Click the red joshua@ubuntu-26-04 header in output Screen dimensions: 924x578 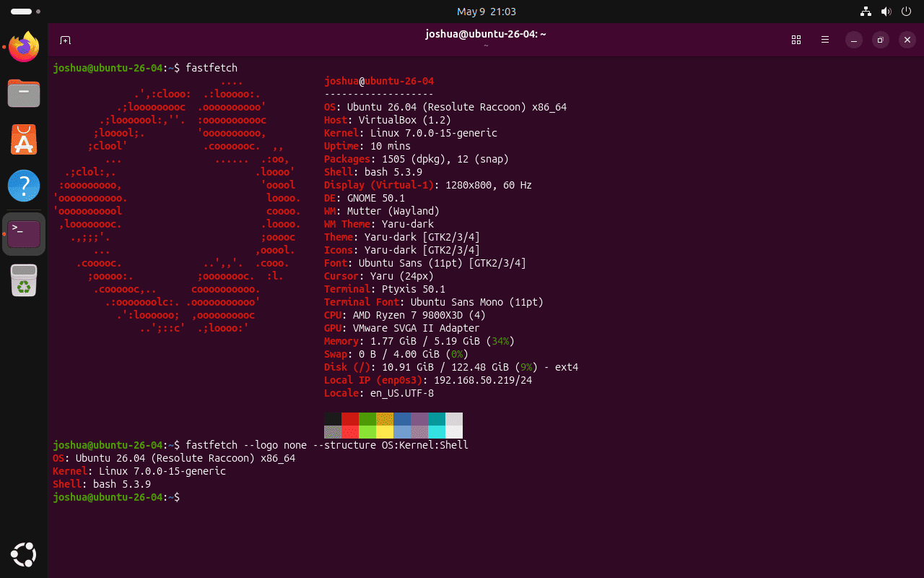tap(379, 81)
